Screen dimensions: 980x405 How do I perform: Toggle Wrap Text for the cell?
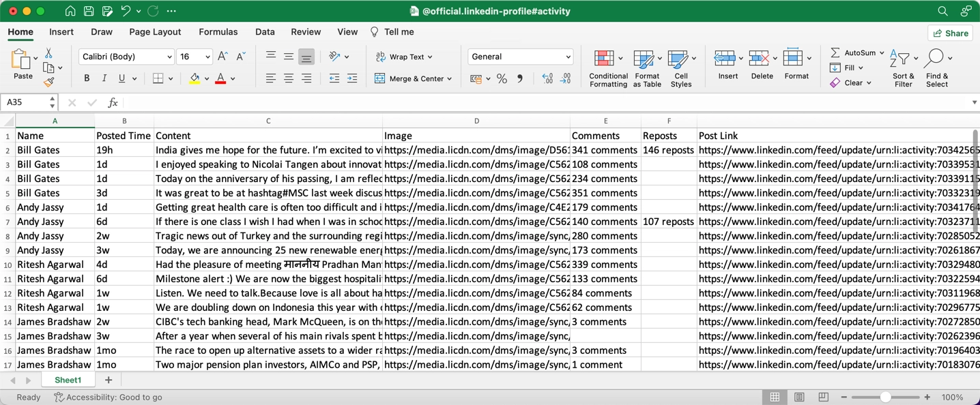(x=404, y=57)
